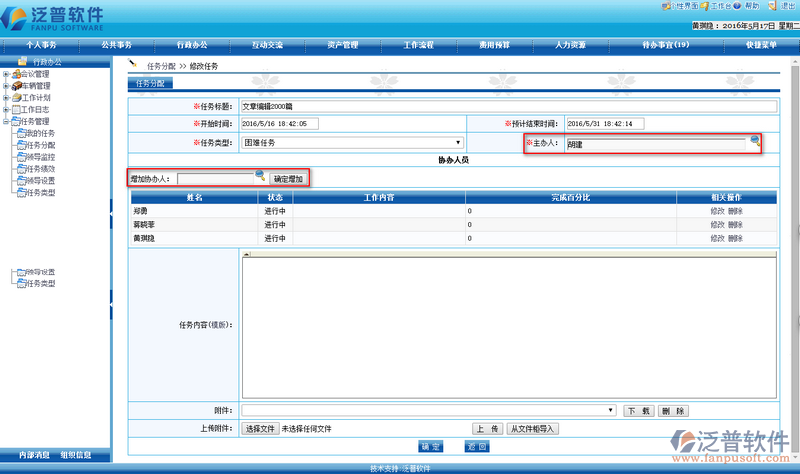Image resolution: width=800 pixels, height=474 pixels.
Task: Open the 人力资源 menu
Action: [x=570, y=45]
